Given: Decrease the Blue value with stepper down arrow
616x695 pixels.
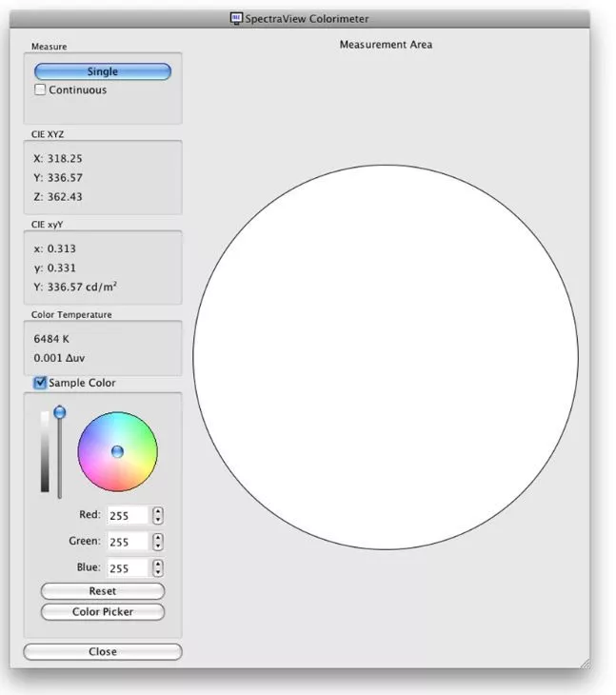Looking at the screenshot, I should tap(158, 572).
